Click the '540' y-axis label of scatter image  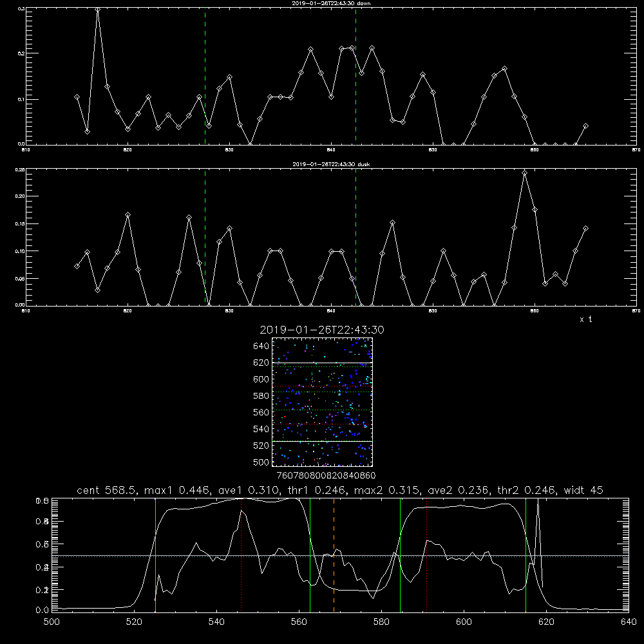[x=261, y=429]
